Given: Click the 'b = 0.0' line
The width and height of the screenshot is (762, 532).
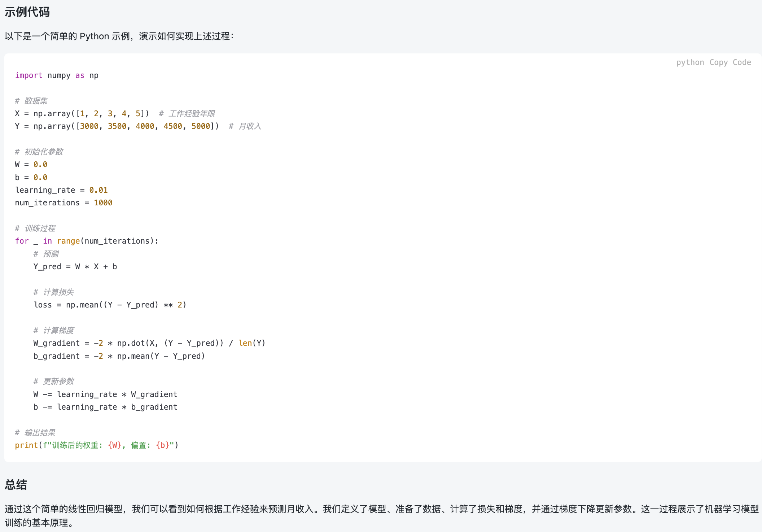Looking at the screenshot, I should [31, 177].
